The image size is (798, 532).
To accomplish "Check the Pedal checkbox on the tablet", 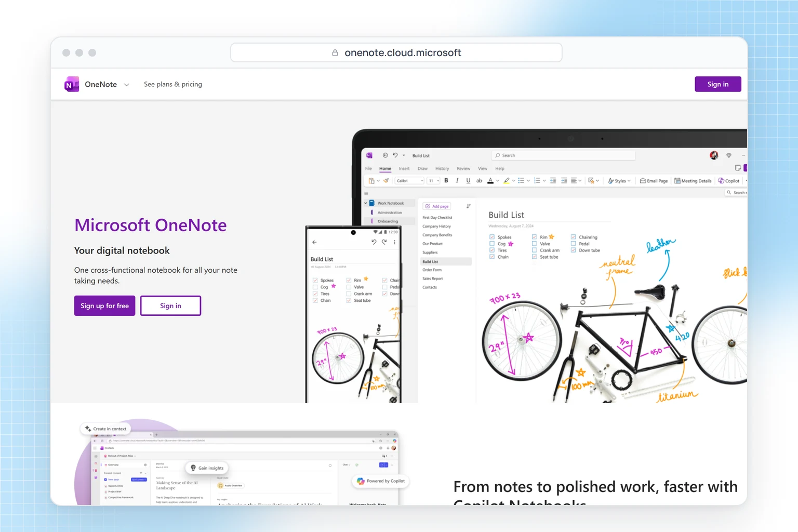I will [573, 244].
